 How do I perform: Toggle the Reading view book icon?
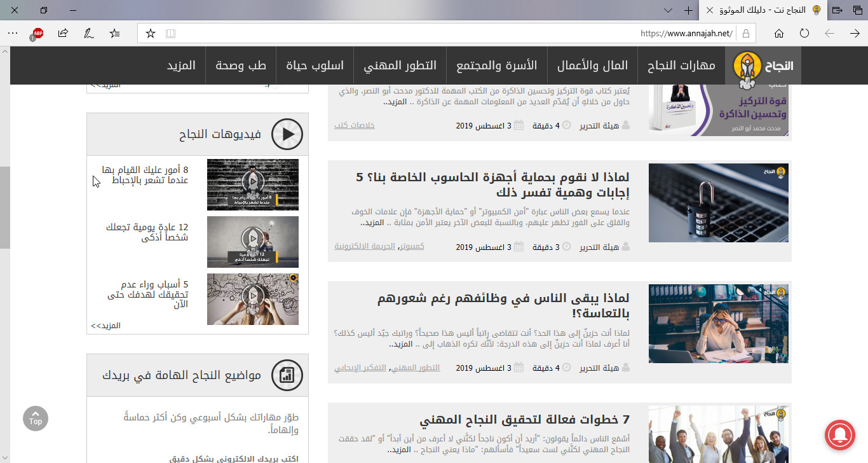click(170, 33)
